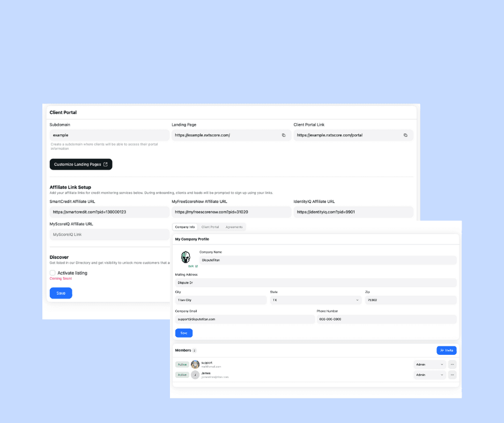The image size is (504, 423).
Task: Enable the Activate listing option
Action: [x=53, y=273]
